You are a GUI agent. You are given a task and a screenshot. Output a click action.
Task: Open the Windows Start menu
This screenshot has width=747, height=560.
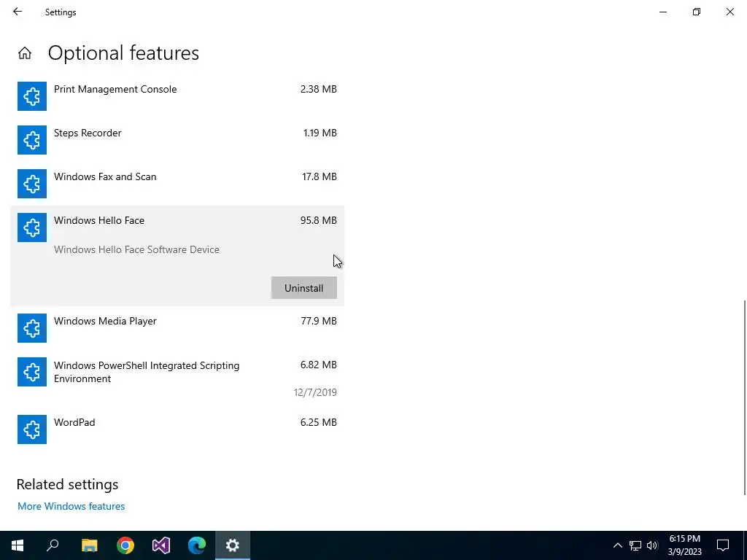click(18, 545)
